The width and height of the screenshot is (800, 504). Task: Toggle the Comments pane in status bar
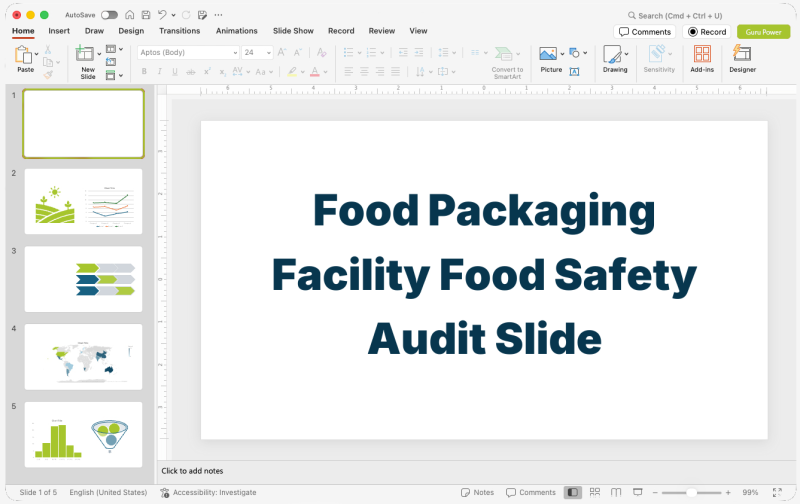(531, 492)
